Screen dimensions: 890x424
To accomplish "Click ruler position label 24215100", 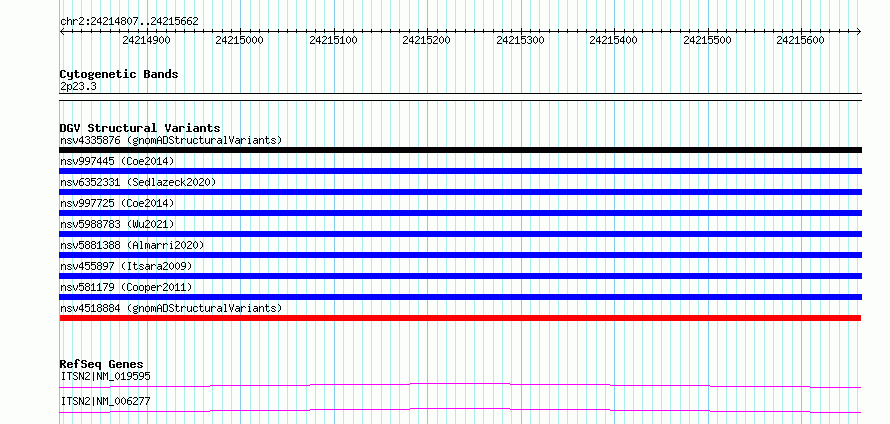I will coord(333,40).
